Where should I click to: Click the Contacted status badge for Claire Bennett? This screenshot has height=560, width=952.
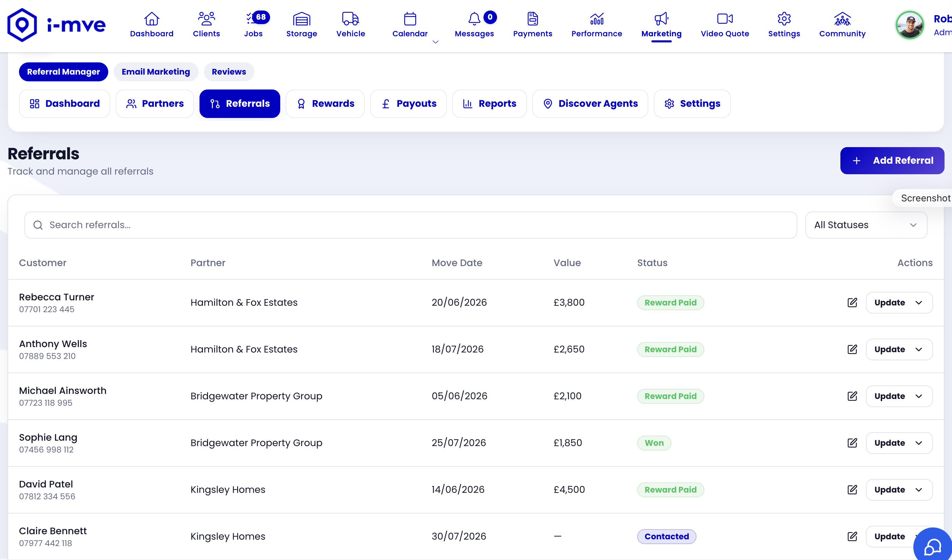click(x=666, y=536)
